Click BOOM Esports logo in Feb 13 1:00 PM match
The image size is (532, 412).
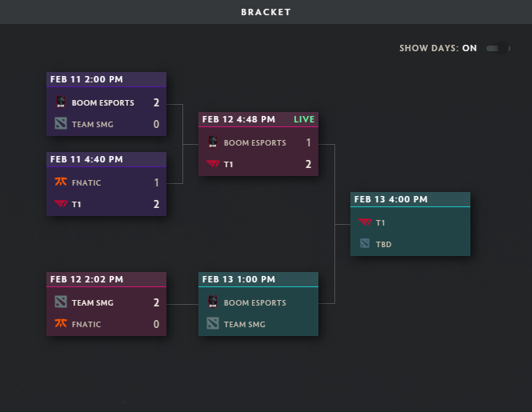click(213, 302)
